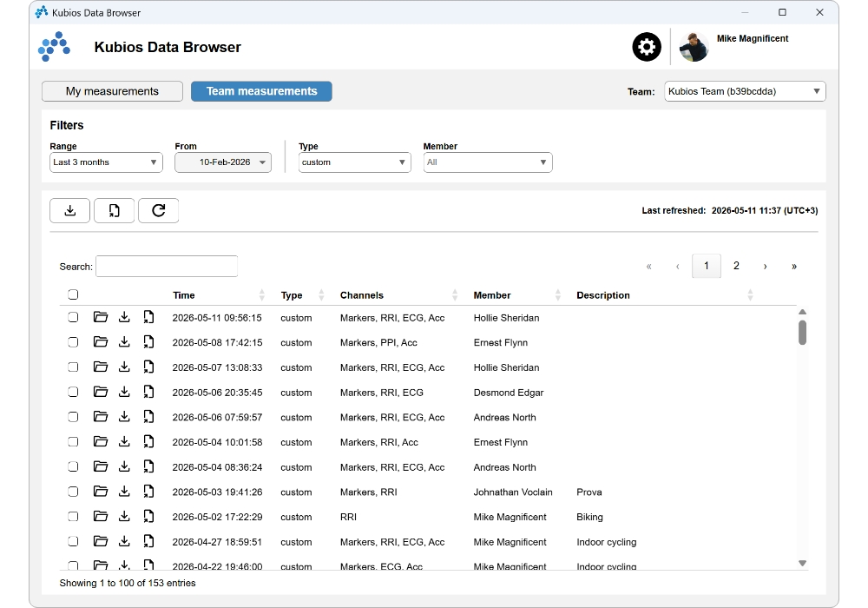This screenshot has width=868, height=608.
Task: Open the Member filter dropdown
Action: coord(488,162)
